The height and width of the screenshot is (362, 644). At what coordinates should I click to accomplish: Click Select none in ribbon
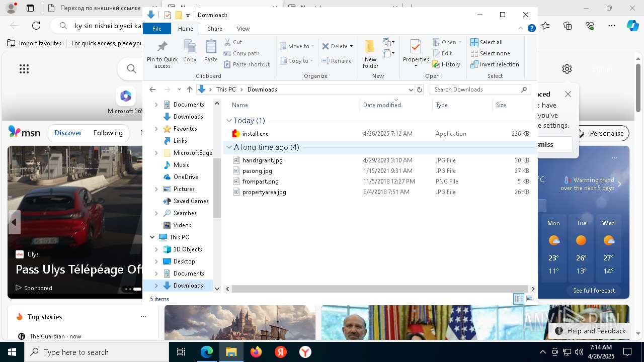point(490,53)
